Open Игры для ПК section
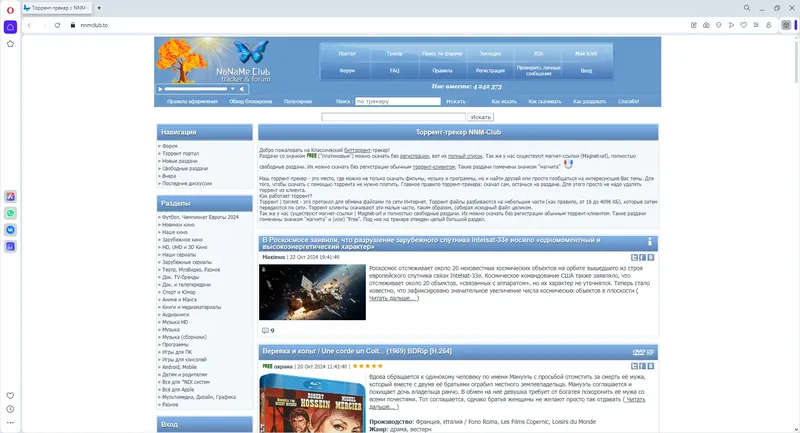Viewport: 800px width, 433px height. click(x=177, y=352)
